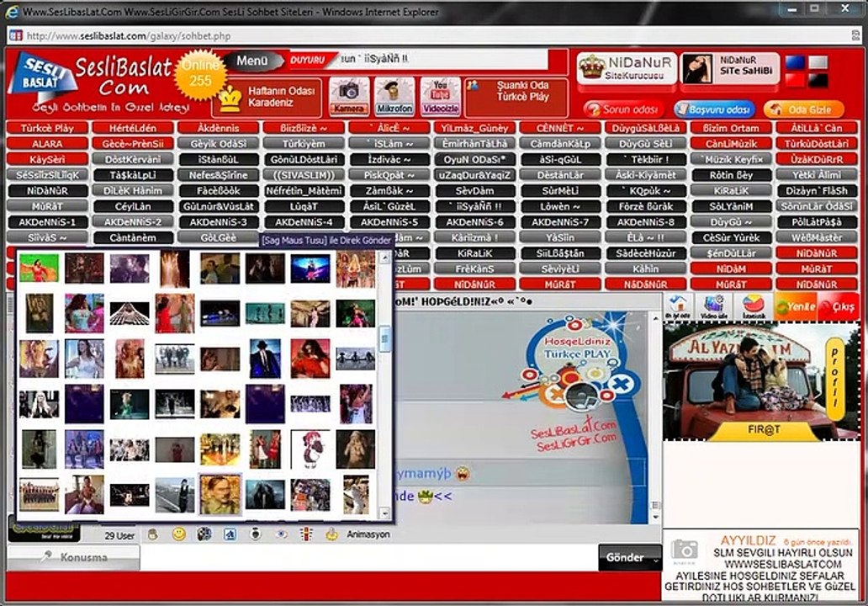Click the NiDaNuR Site Sahibi profile photo
Image resolution: width=868 pixels, height=606 pixels.
(697, 69)
